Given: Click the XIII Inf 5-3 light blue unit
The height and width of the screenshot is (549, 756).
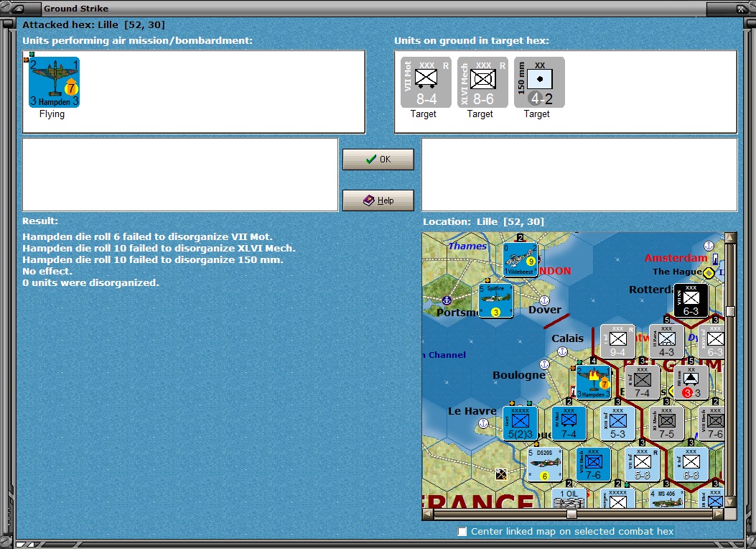Looking at the screenshot, I should tap(617, 423).
